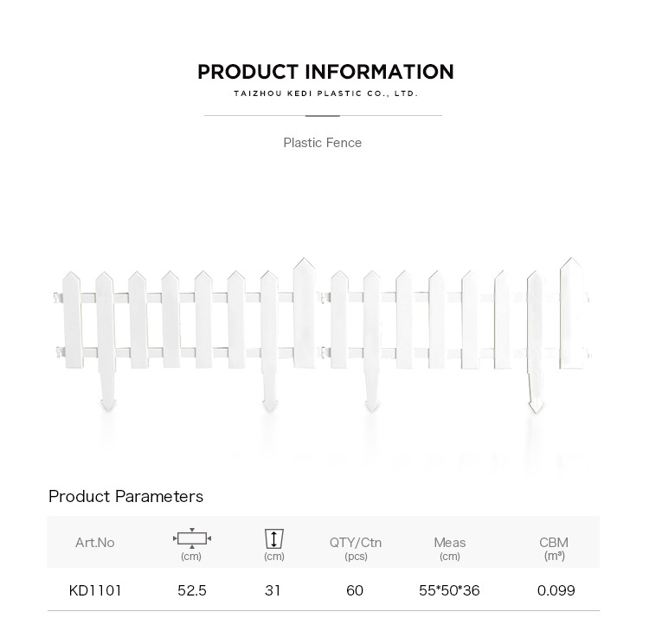Select the KD1101 article number cell
649x644 pixels.
tap(95, 590)
